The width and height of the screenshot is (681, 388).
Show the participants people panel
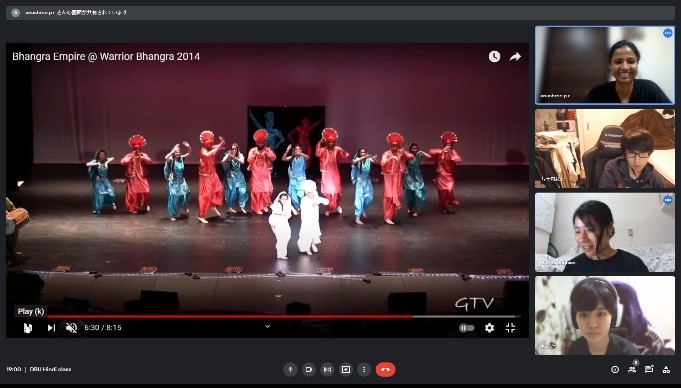tap(632, 370)
